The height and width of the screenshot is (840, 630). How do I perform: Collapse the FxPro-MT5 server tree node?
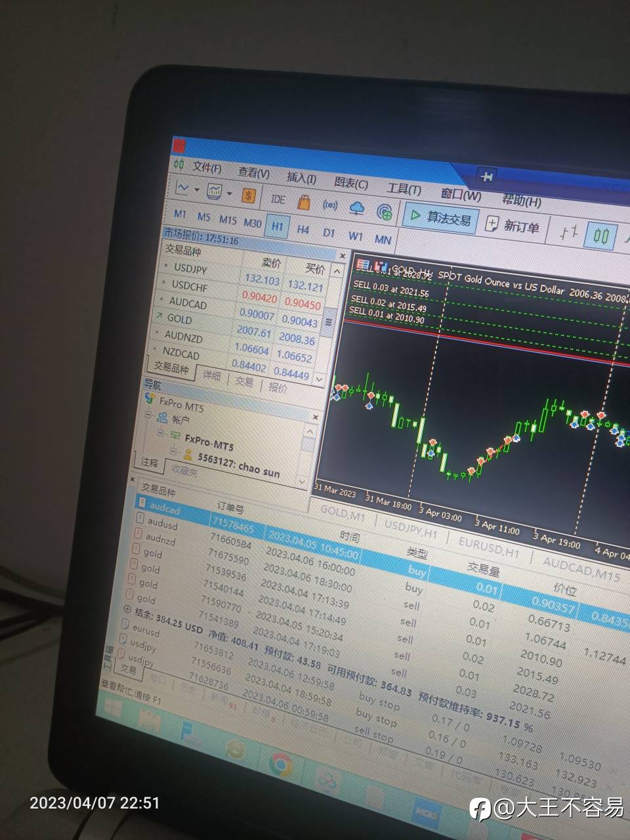[159, 433]
